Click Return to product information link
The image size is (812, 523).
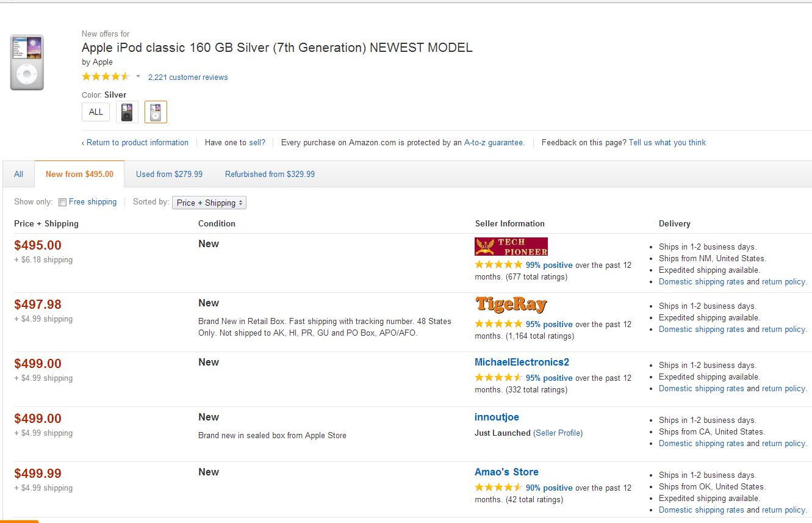pyautogui.click(x=137, y=142)
